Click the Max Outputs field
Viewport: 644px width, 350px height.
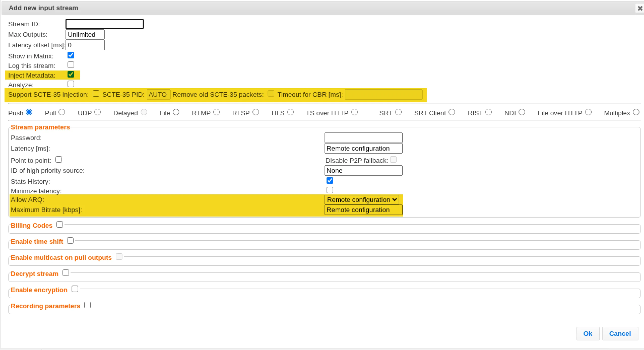coord(85,34)
